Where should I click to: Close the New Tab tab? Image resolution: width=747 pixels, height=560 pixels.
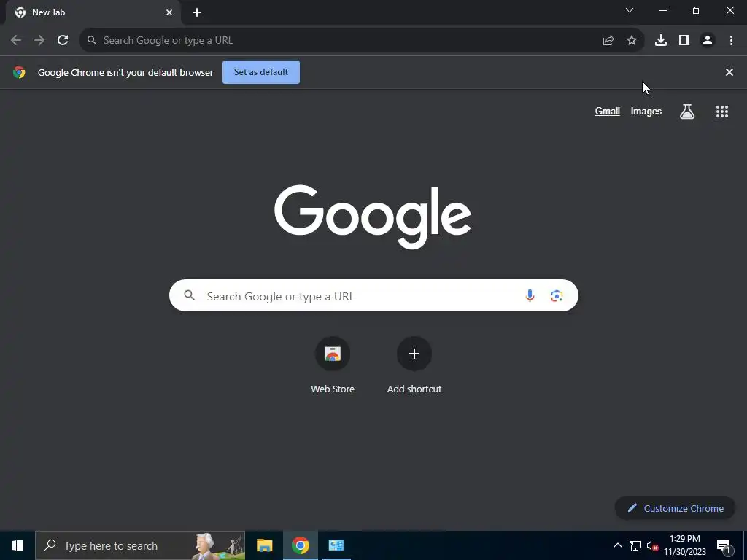[x=169, y=12]
